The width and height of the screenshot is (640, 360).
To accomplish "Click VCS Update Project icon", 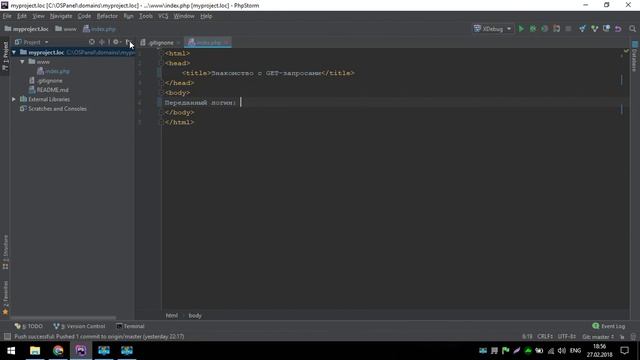I will [582, 29].
